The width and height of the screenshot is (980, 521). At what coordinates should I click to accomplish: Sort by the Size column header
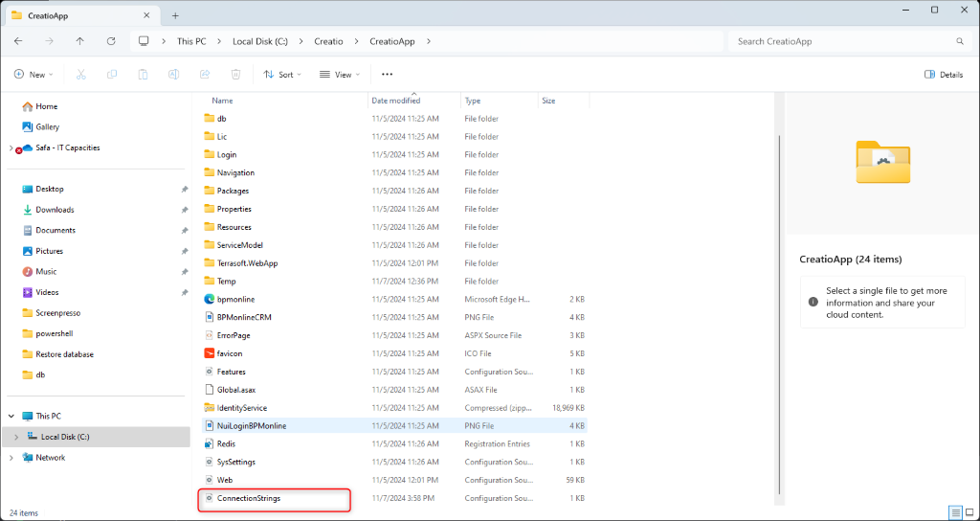tap(548, 100)
